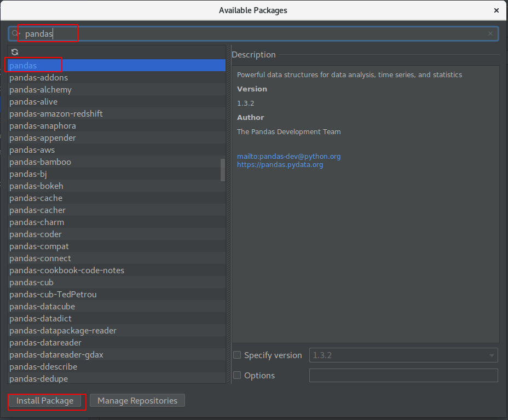Click the Install Package button

[45, 400]
